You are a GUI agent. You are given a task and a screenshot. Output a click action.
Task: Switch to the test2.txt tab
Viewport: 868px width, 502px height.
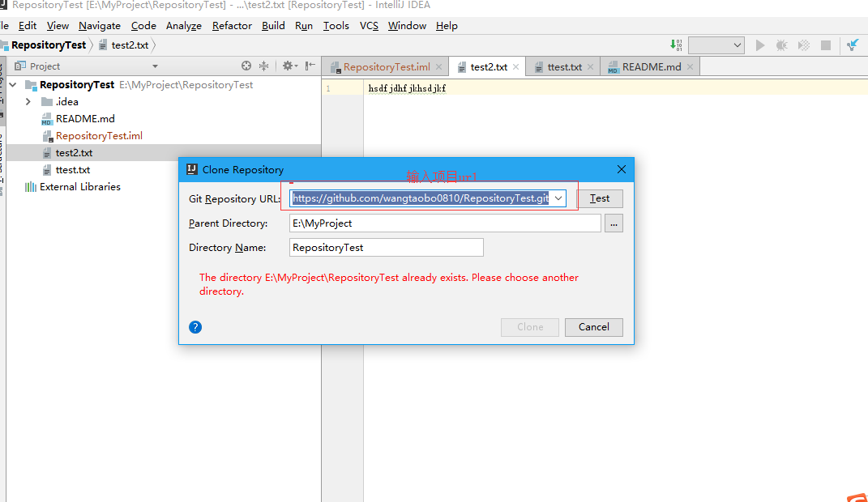[489, 67]
